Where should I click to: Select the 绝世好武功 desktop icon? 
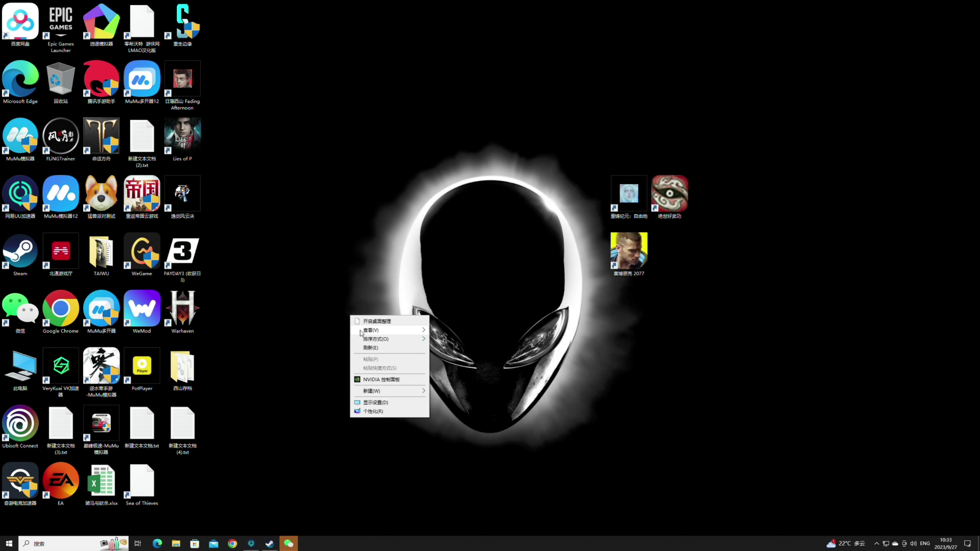pyautogui.click(x=670, y=197)
